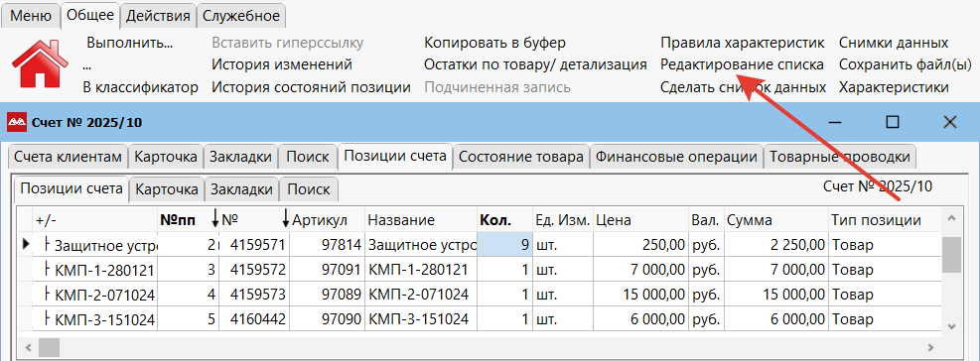Click Редактирование списка command
This screenshot has width=980, height=361.
point(742,64)
